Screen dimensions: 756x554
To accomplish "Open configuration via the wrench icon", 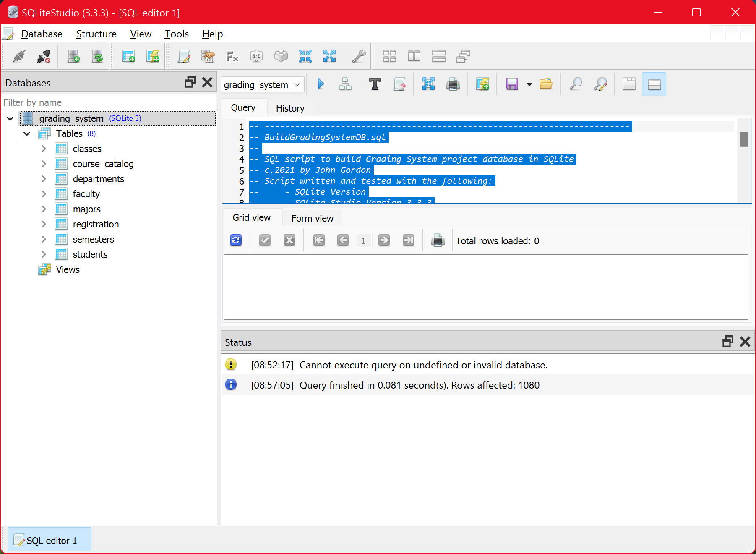I will [359, 56].
